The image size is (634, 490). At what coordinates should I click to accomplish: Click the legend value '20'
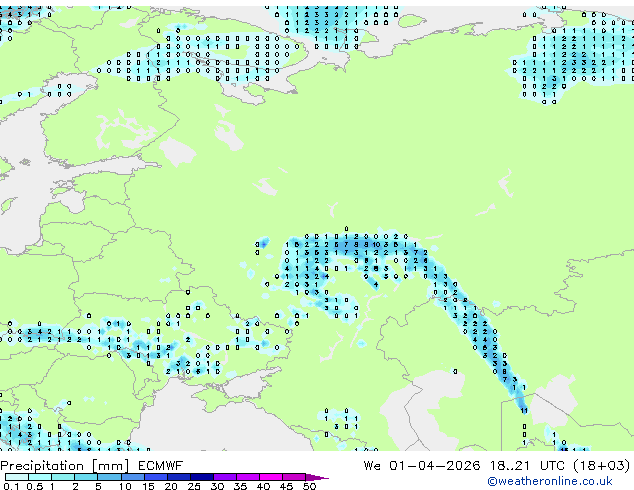click(x=171, y=486)
